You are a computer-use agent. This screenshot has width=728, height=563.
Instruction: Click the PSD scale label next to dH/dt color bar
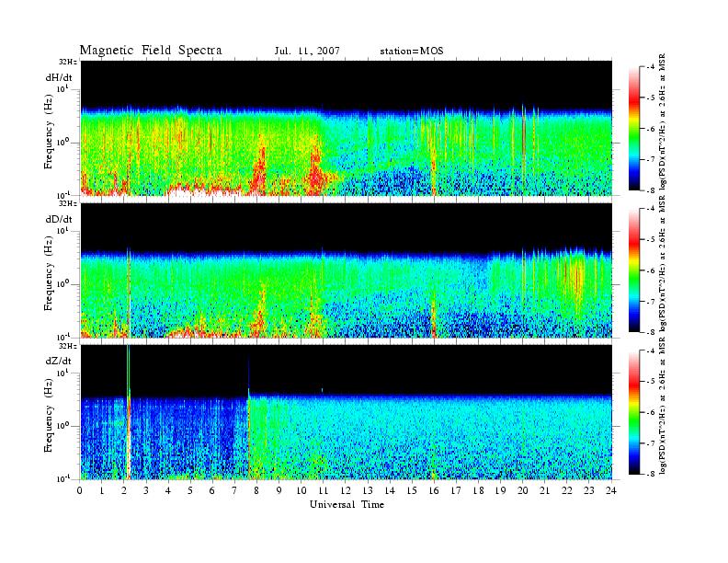pyautogui.click(x=663, y=121)
